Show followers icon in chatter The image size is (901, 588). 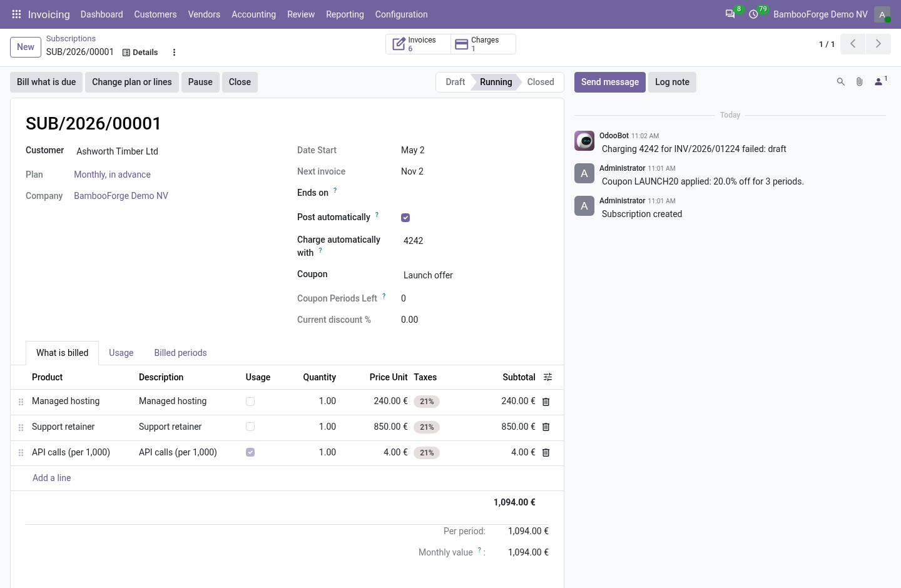click(880, 81)
